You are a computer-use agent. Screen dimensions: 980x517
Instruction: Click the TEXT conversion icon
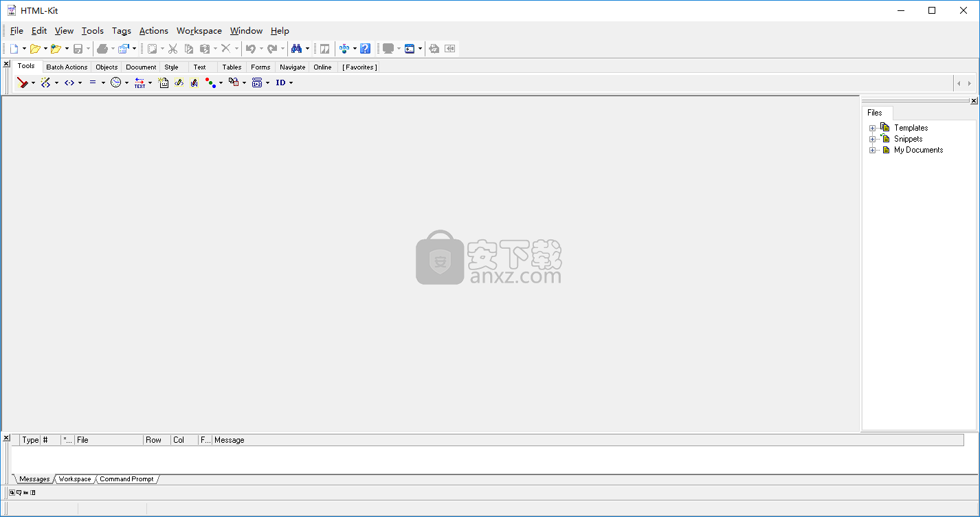click(x=140, y=82)
